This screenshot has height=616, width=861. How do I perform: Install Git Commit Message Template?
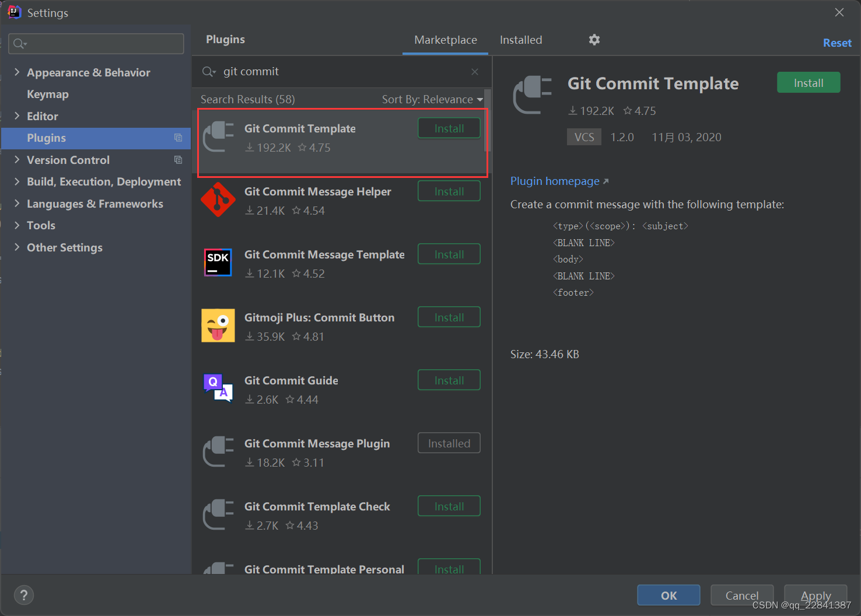point(449,254)
